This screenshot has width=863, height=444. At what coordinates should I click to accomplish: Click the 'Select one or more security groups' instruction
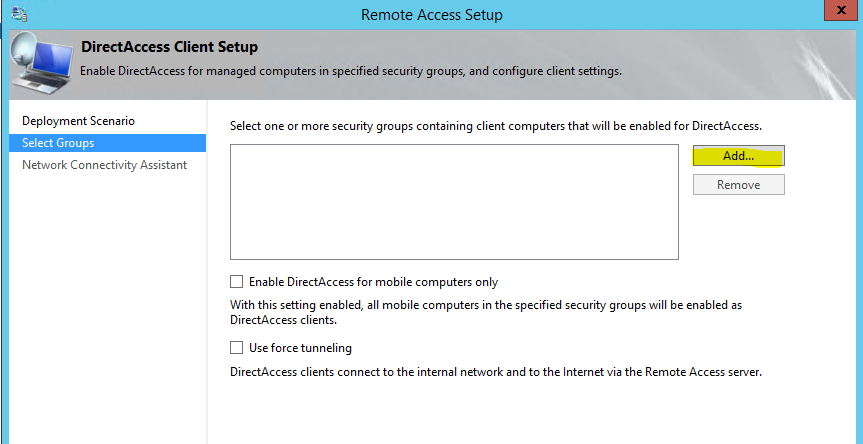click(x=495, y=126)
